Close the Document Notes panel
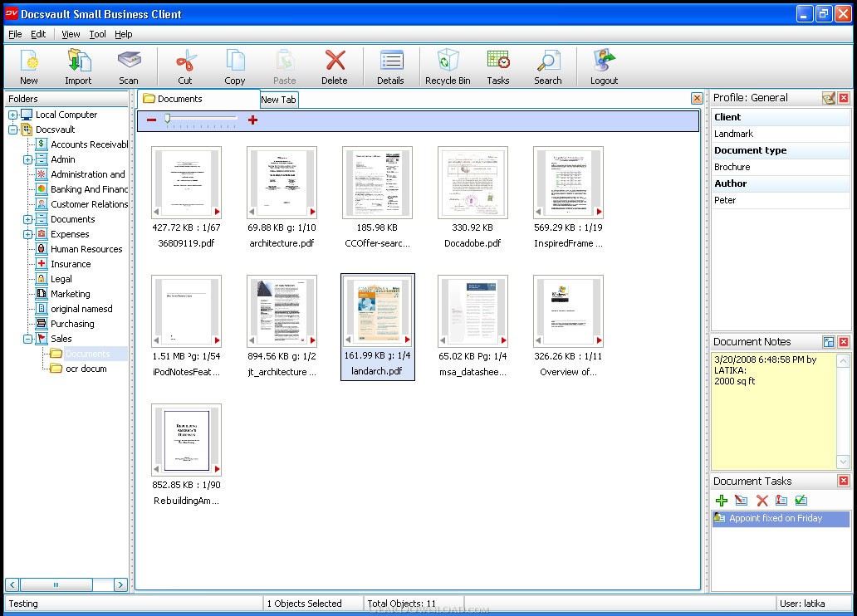This screenshot has height=616, width=857. [x=844, y=342]
